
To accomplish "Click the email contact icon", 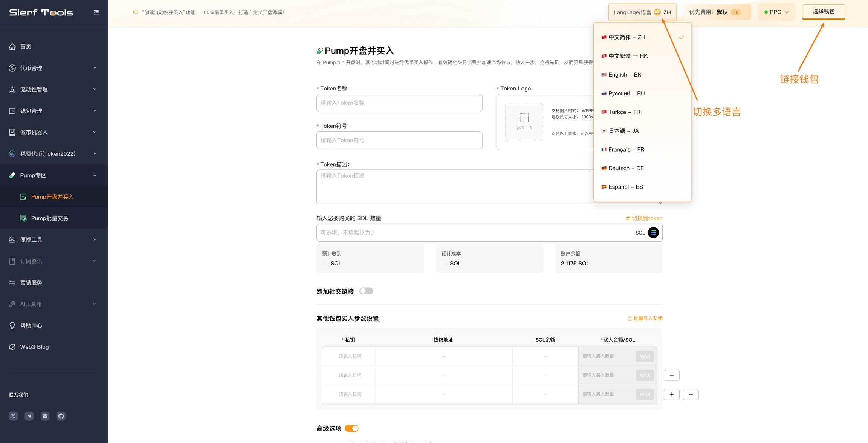I will click(x=45, y=416).
